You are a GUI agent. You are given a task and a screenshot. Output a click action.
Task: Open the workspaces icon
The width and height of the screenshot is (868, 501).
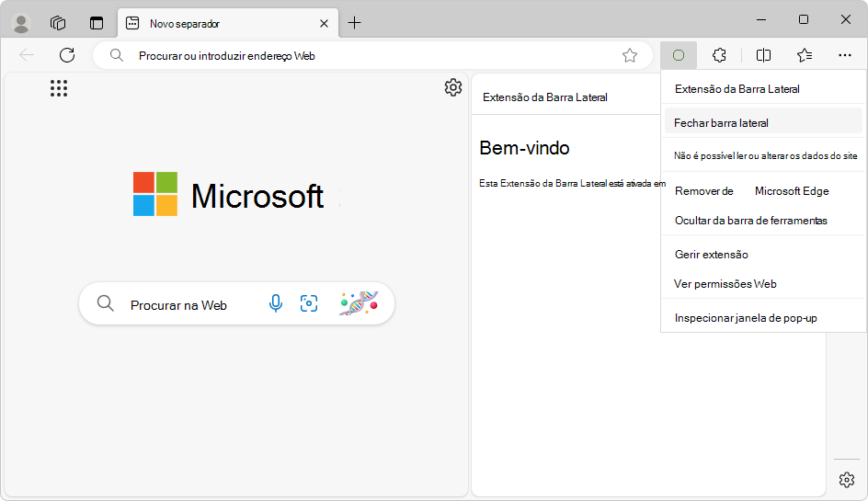(58, 23)
